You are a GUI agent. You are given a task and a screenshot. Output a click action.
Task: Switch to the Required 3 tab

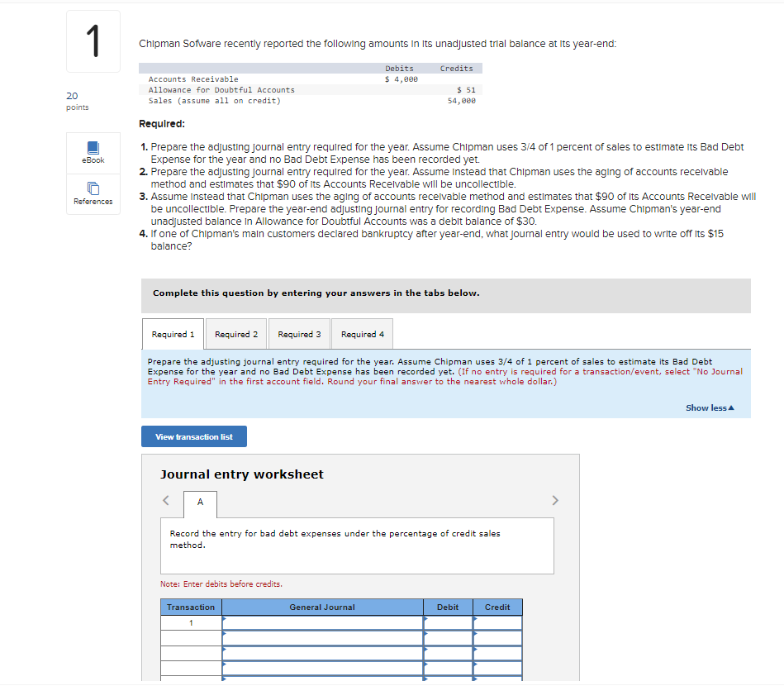click(x=300, y=334)
